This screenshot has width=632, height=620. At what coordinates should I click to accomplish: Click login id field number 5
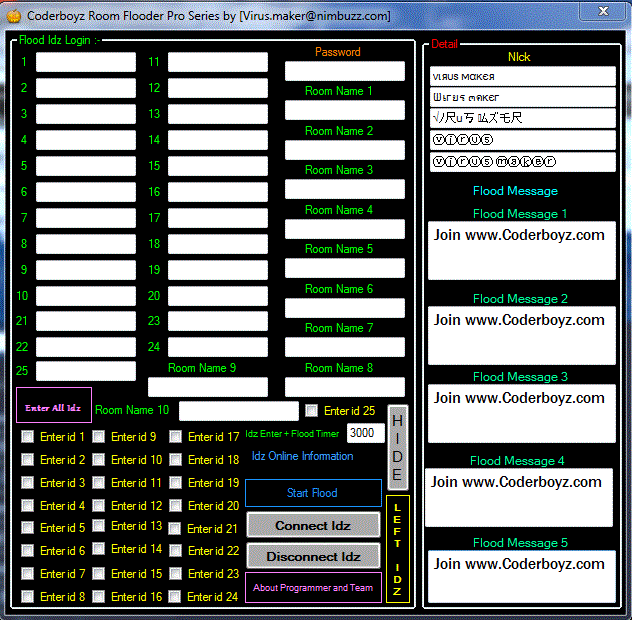(86, 166)
